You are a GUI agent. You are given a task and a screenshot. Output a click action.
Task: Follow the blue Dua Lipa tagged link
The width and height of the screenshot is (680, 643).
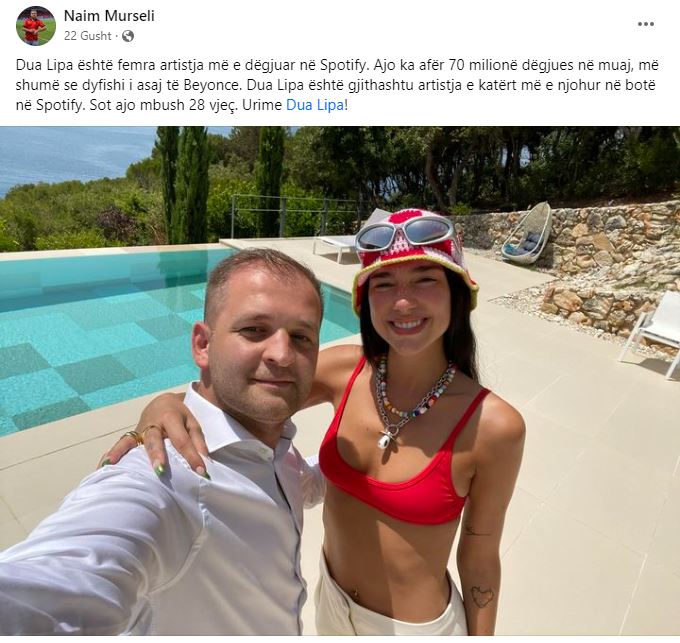[x=315, y=105]
